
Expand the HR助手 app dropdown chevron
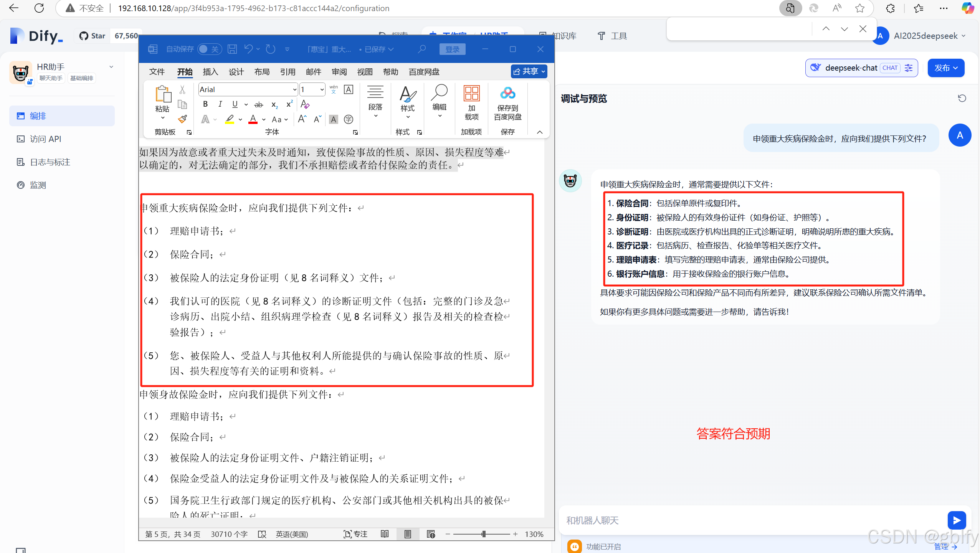(x=111, y=67)
